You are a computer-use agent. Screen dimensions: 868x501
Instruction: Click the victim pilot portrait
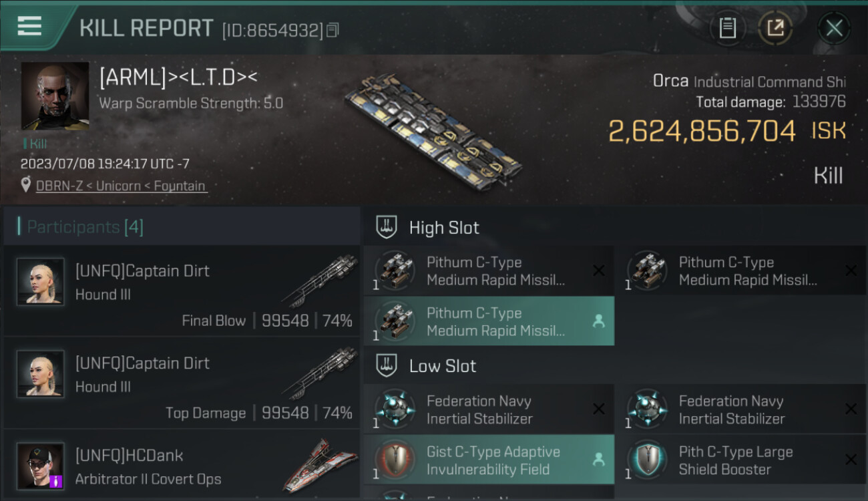click(55, 96)
